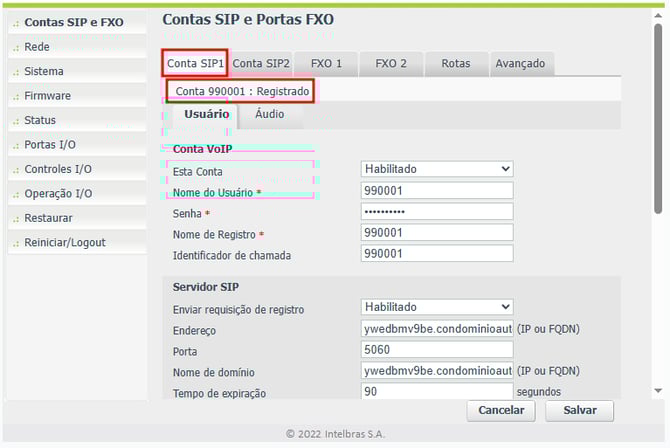Open the Status page

pyautogui.click(x=41, y=120)
